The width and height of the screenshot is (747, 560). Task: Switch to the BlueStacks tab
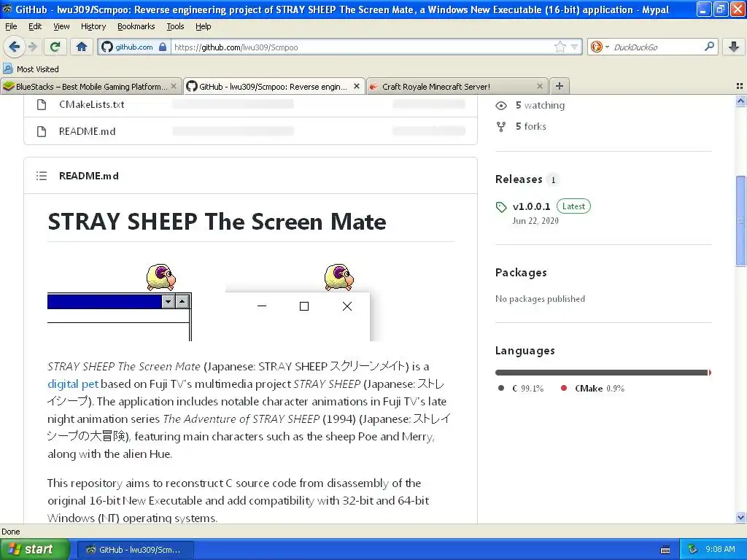pos(90,86)
